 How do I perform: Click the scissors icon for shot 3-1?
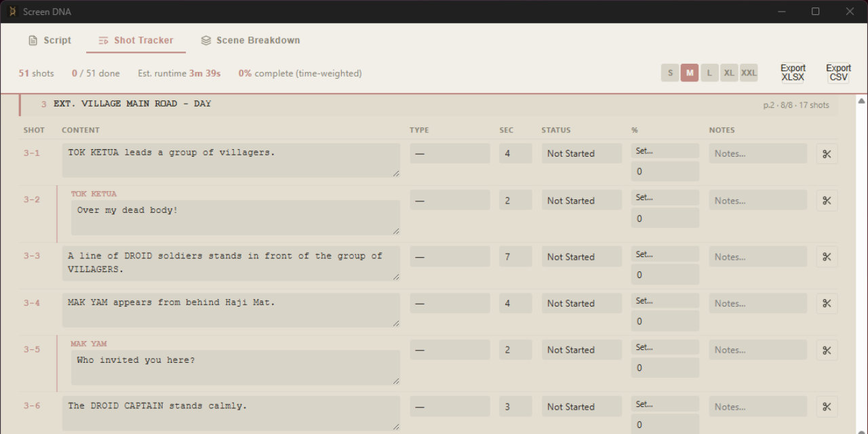pos(827,154)
